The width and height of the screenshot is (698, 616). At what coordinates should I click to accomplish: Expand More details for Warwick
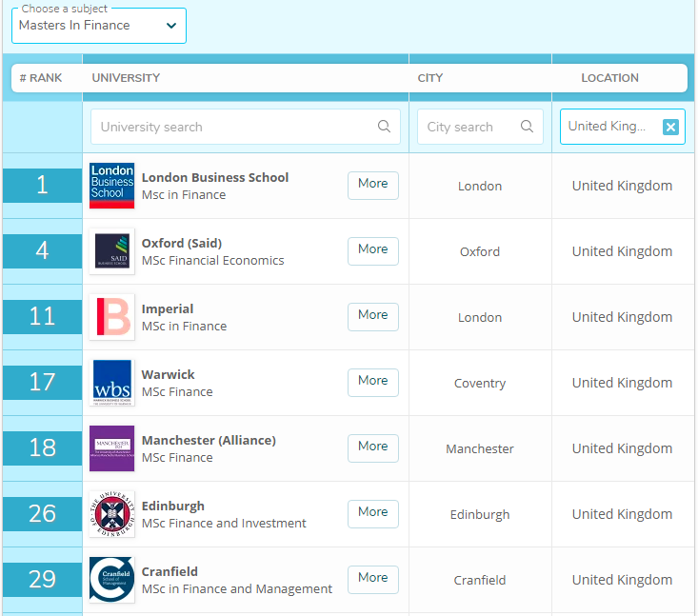tap(372, 382)
